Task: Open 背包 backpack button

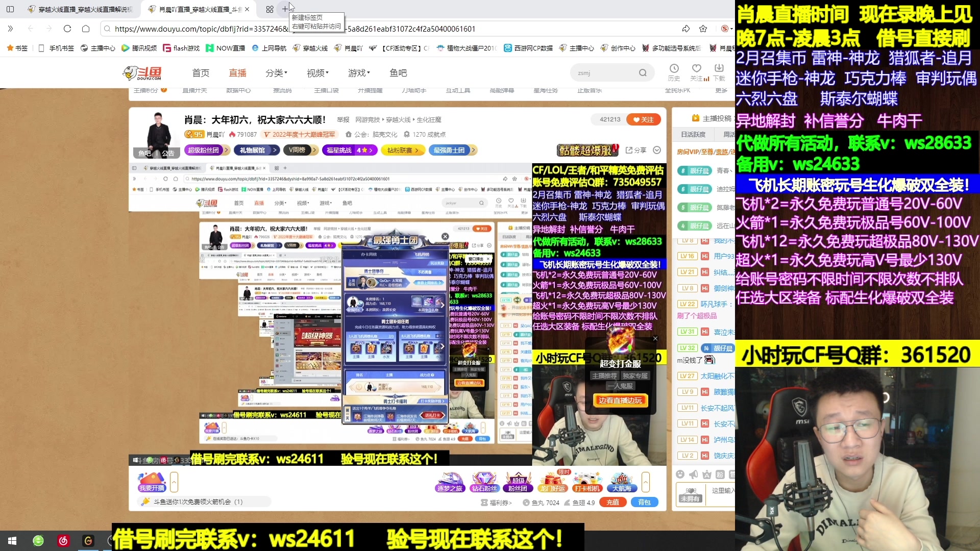Action: pos(645,503)
